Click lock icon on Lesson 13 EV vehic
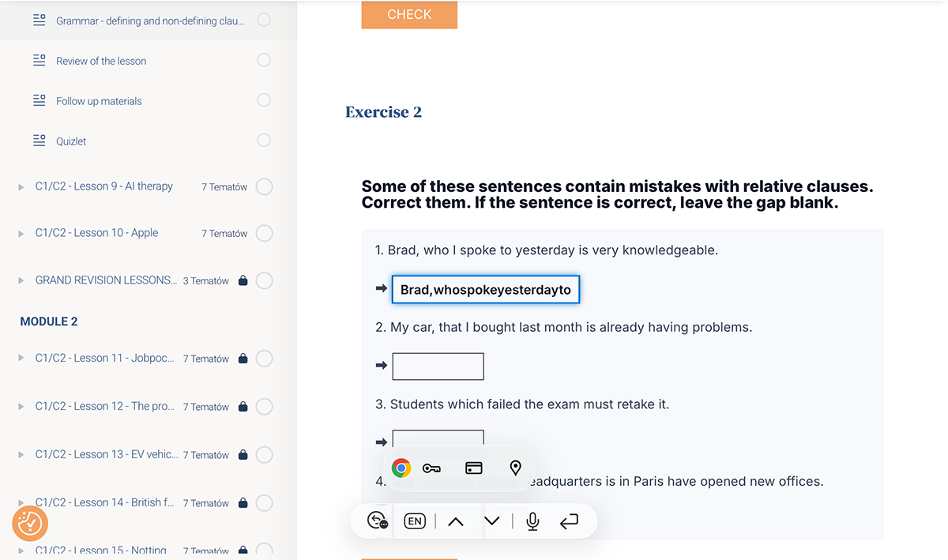The height and width of the screenshot is (560, 948). point(243,455)
